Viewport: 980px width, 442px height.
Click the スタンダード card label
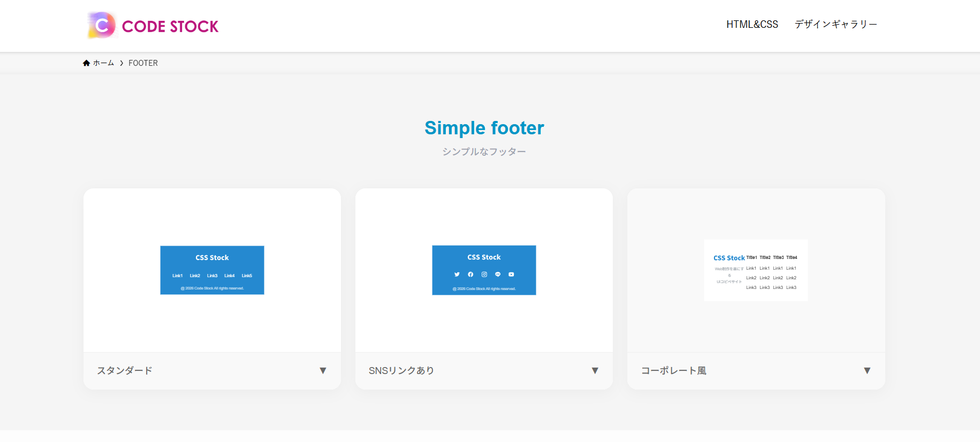[125, 370]
